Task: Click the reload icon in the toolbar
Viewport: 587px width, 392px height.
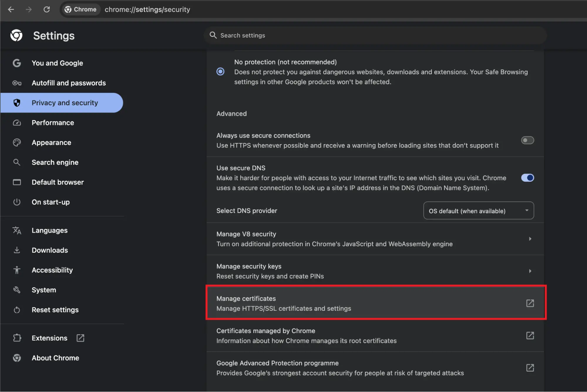Action: pos(47,9)
